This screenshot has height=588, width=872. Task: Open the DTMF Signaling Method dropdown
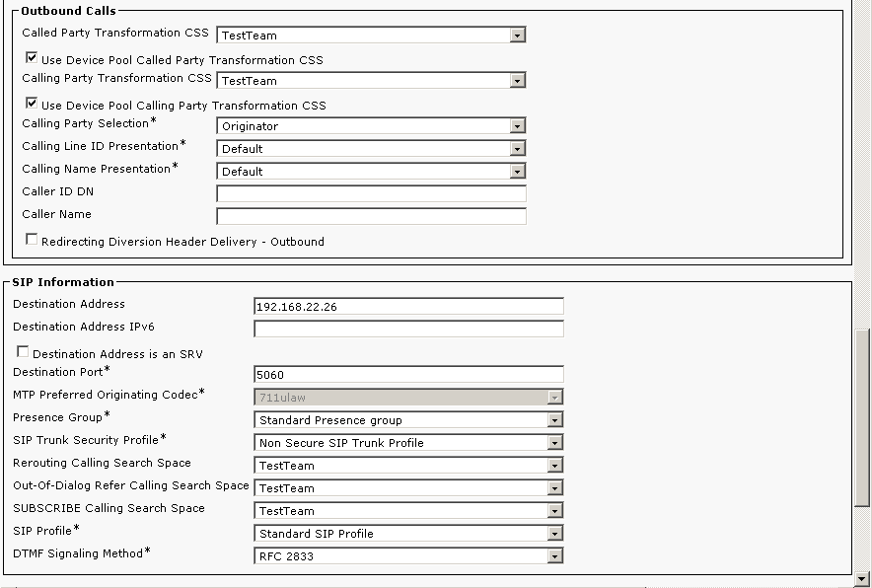(408, 556)
